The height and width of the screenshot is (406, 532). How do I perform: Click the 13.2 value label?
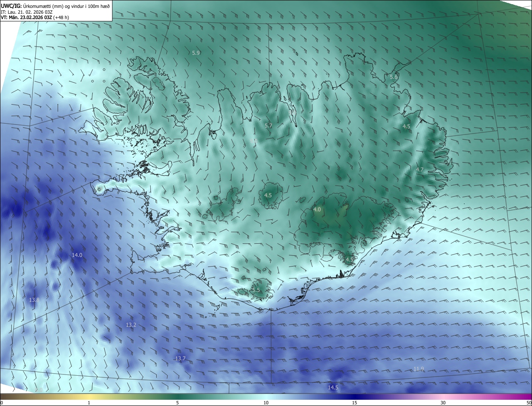131,325
